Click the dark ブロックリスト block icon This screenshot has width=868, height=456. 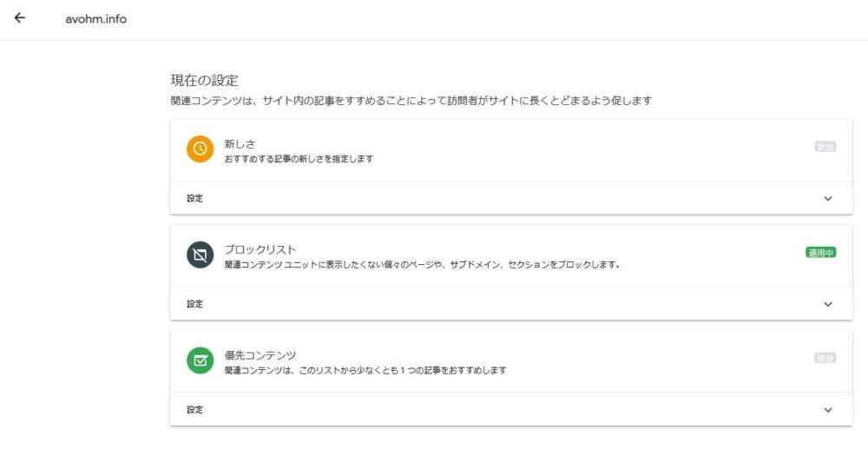click(x=200, y=254)
